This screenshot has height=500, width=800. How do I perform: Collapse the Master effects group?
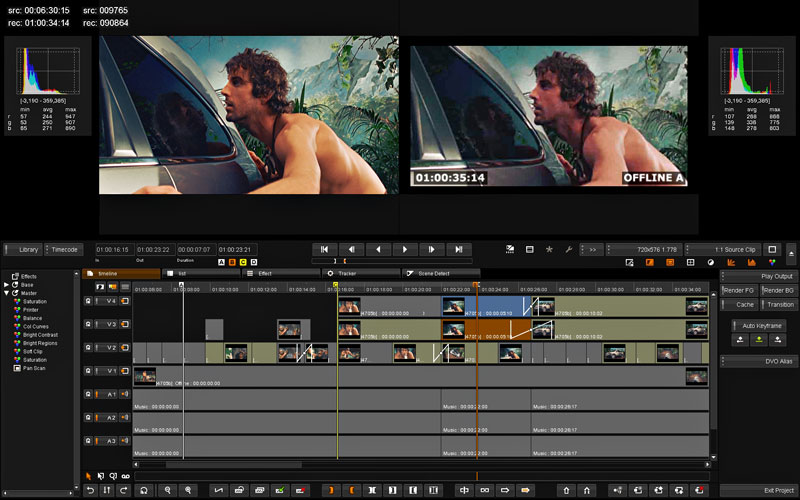tap(7, 293)
